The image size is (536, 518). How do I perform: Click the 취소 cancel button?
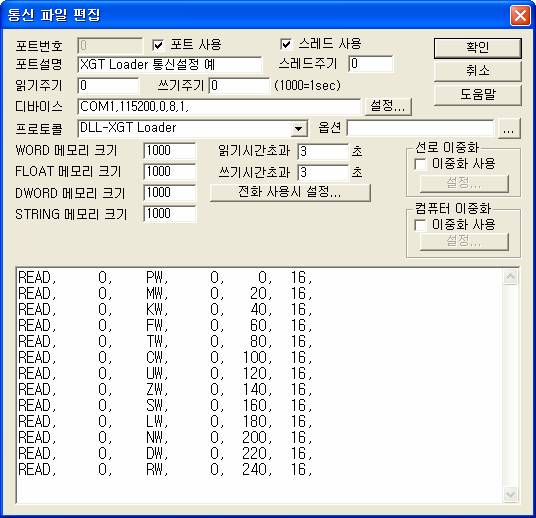[478, 71]
